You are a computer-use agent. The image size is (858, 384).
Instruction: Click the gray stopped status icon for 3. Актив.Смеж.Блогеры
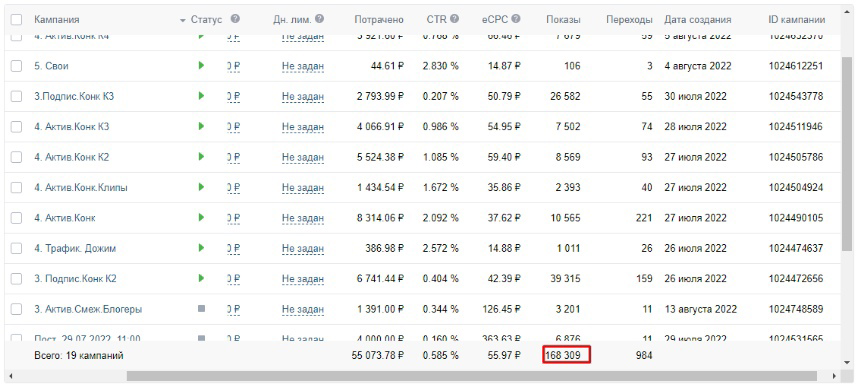(201, 309)
